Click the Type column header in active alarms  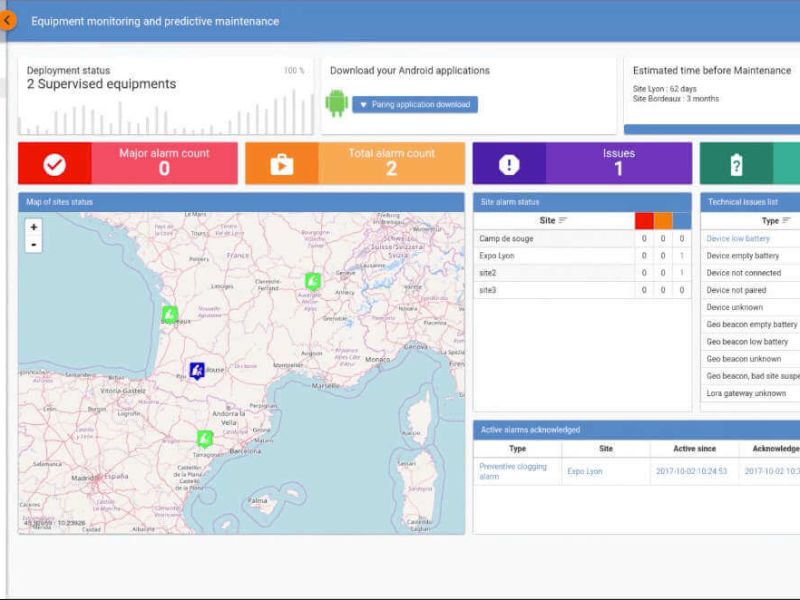point(517,448)
